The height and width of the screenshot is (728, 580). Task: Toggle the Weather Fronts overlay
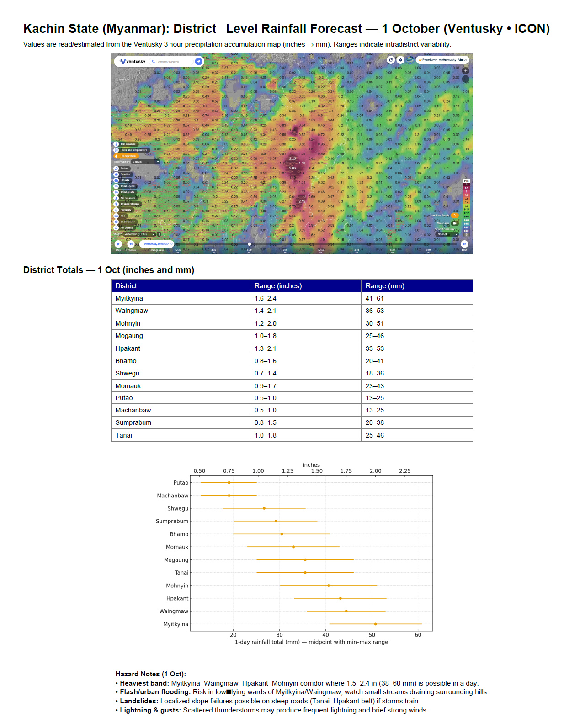click(454, 215)
